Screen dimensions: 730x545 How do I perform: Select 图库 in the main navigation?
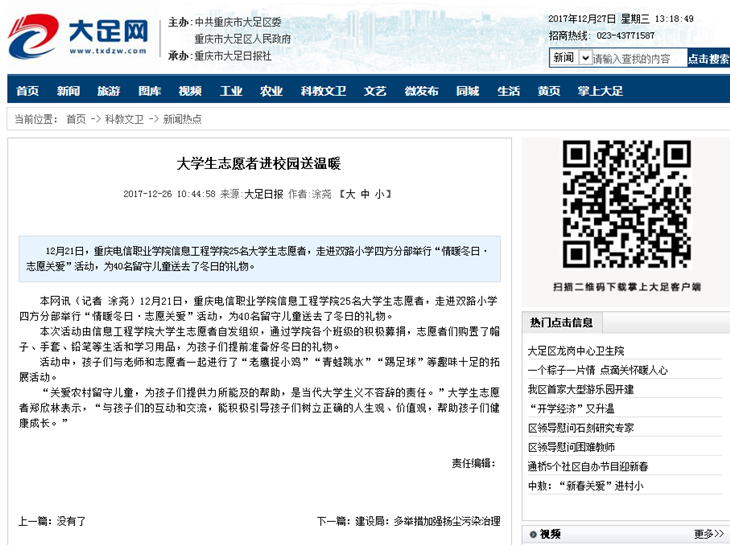pyautogui.click(x=149, y=91)
